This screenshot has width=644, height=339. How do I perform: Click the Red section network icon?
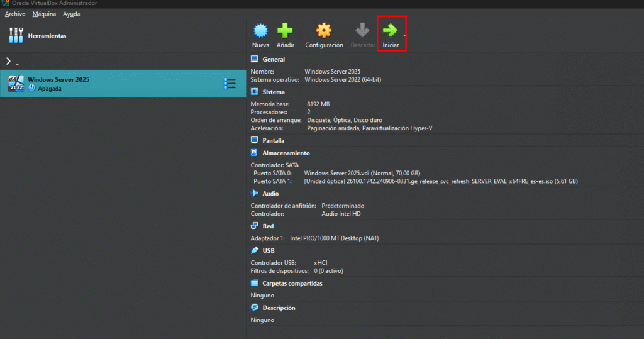254,226
